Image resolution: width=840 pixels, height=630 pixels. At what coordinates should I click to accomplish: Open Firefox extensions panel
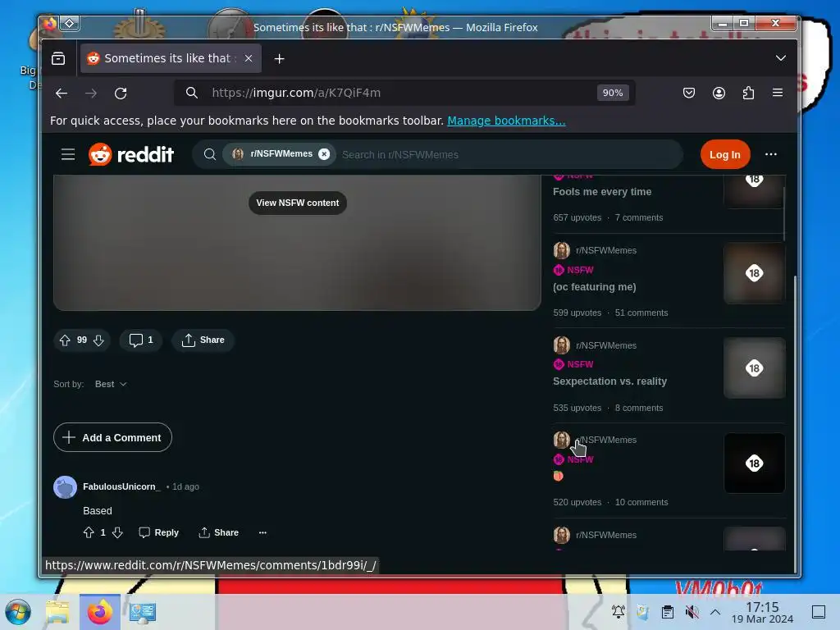pos(748,93)
